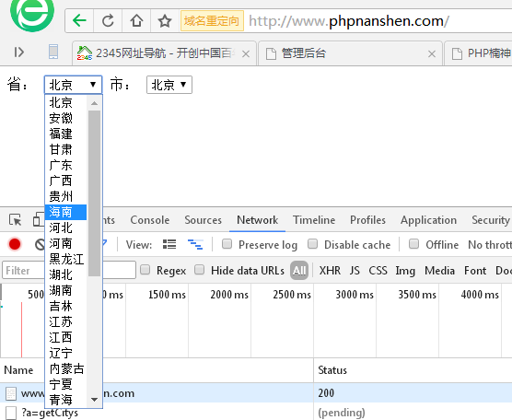
Task: Open the 市 city dropdown
Action: pyautogui.click(x=169, y=85)
